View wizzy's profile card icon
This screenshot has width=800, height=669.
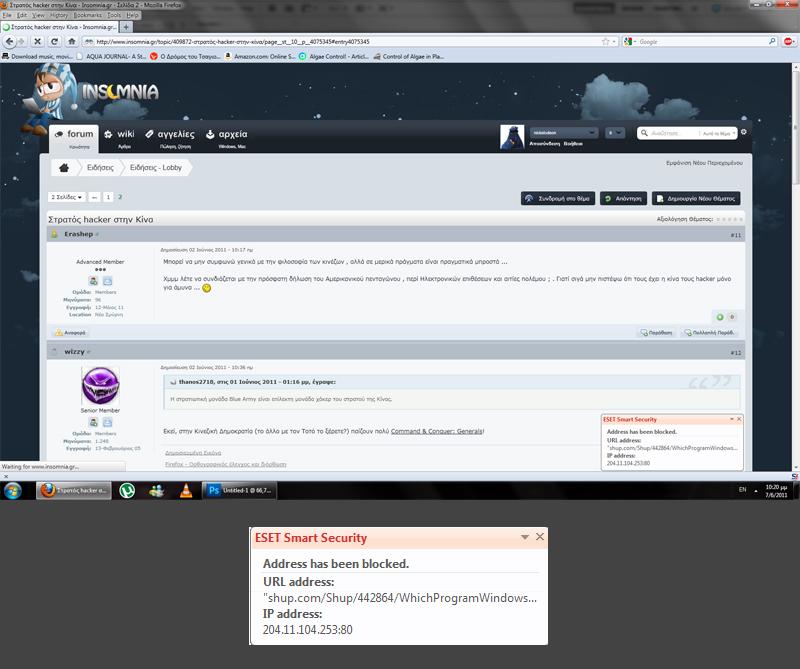pyautogui.click(x=93, y=422)
